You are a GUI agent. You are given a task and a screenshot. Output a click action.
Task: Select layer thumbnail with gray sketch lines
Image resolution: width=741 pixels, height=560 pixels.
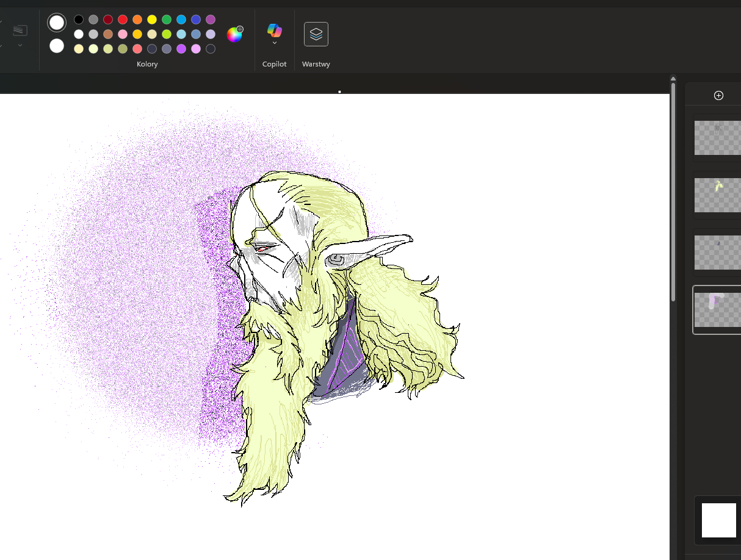(x=718, y=138)
